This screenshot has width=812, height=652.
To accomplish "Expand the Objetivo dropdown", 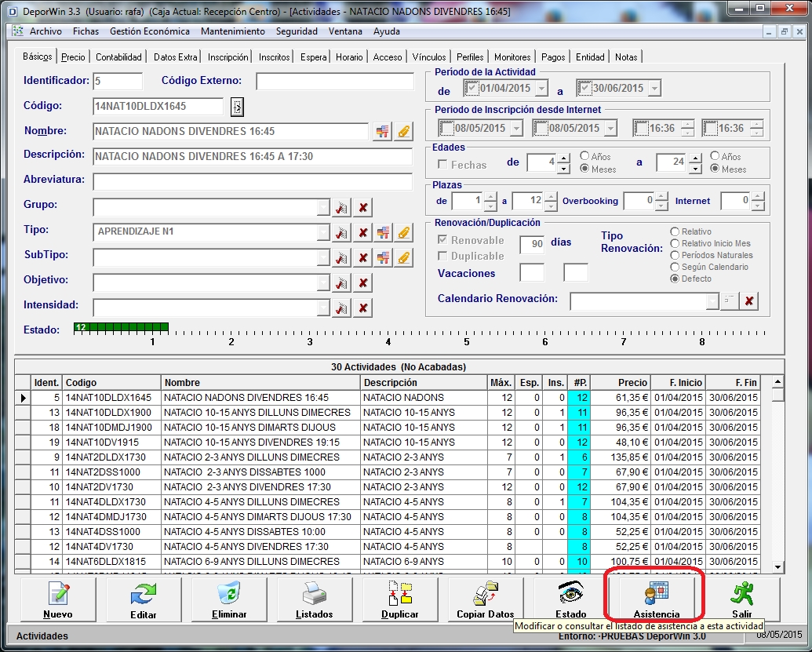I will [323, 282].
